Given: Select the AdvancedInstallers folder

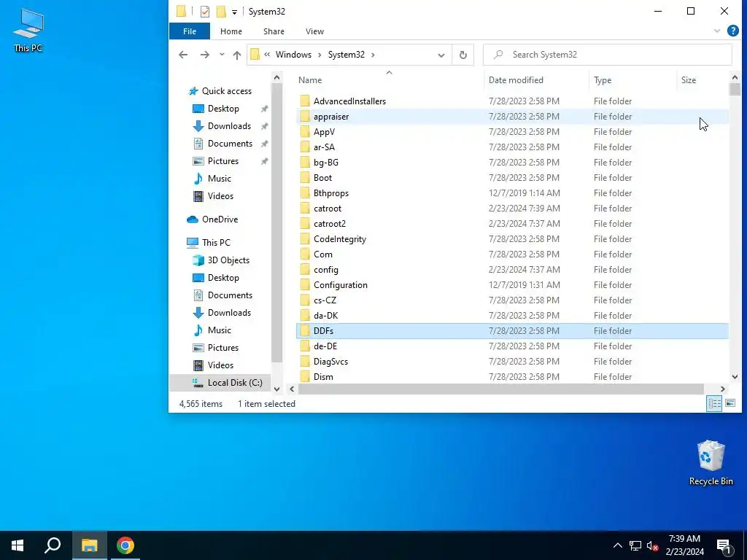Looking at the screenshot, I should click(x=349, y=101).
